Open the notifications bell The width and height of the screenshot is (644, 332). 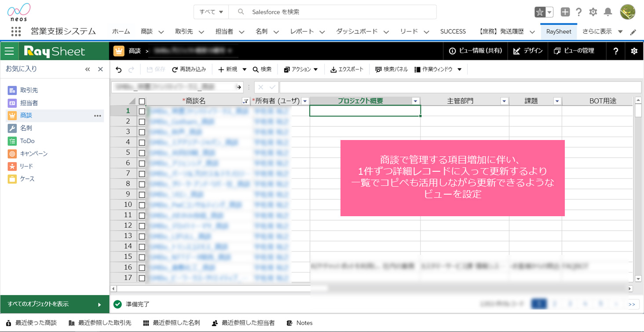pyautogui.click(x=607, y=12)
